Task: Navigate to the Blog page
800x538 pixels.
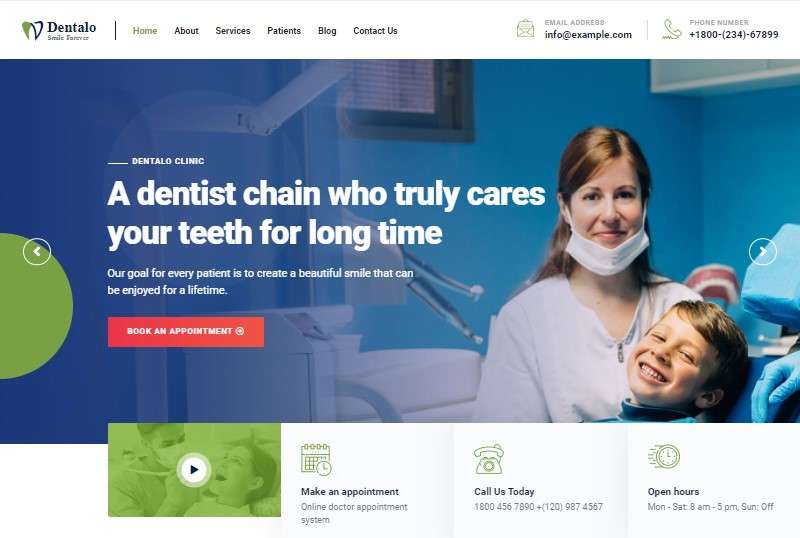Action: 327,31
